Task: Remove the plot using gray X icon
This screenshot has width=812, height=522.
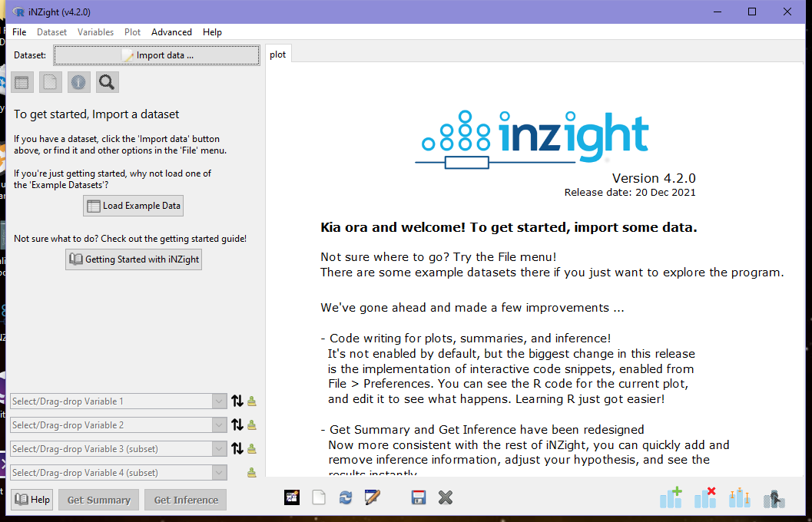Action: (x=445, y=497)
